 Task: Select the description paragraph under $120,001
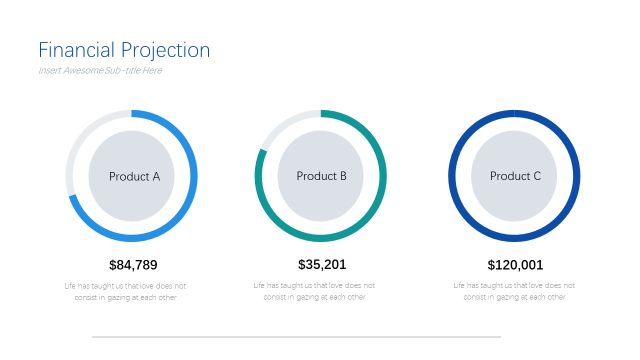point(514,291)
